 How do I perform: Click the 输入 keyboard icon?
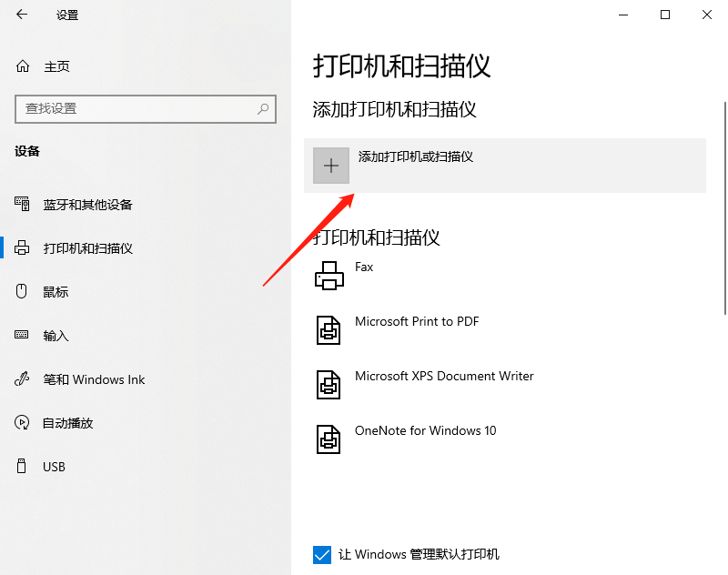pyautogui.click(x=21, y=335)
